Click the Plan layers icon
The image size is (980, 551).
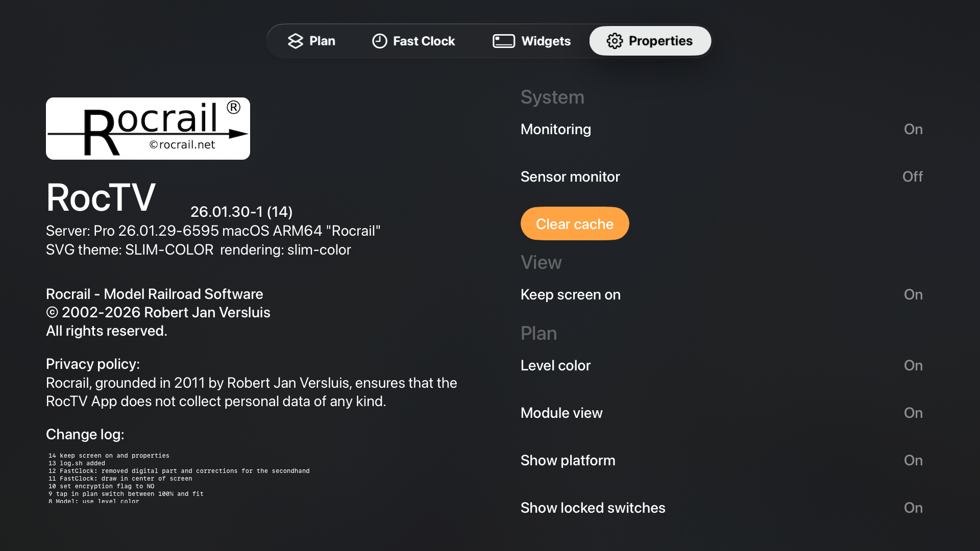point(296,41)
